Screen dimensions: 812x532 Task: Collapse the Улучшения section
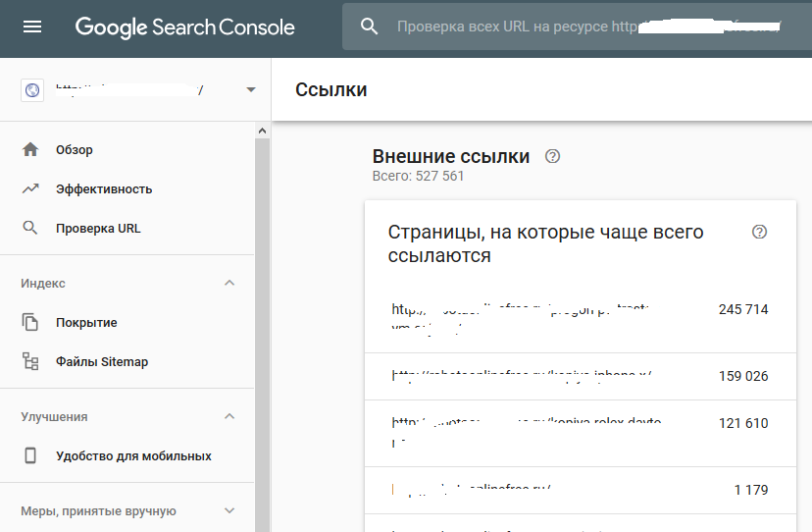point(229,417)
